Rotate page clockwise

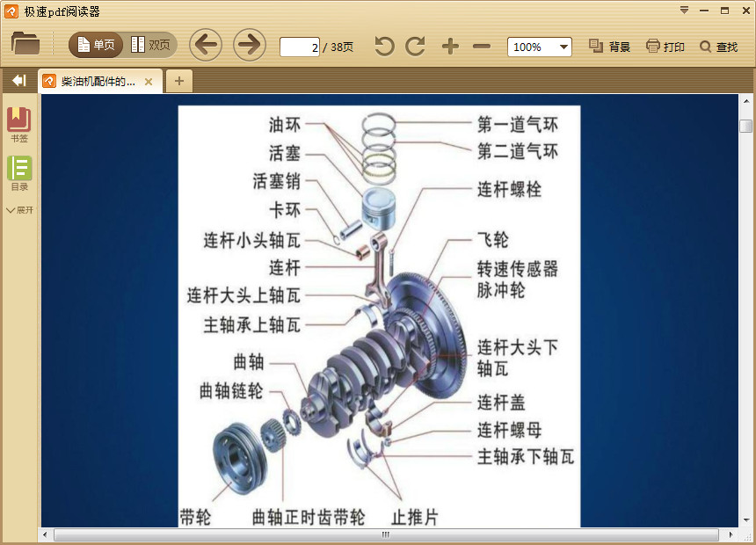click(x=416, y=47)
